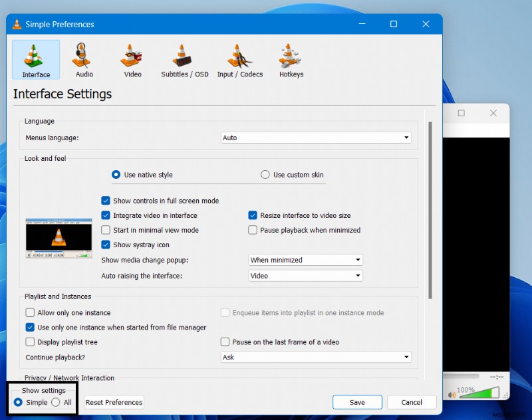Click the Reset Preferences button
532x420 pixels.
click(x=113, y=402)
